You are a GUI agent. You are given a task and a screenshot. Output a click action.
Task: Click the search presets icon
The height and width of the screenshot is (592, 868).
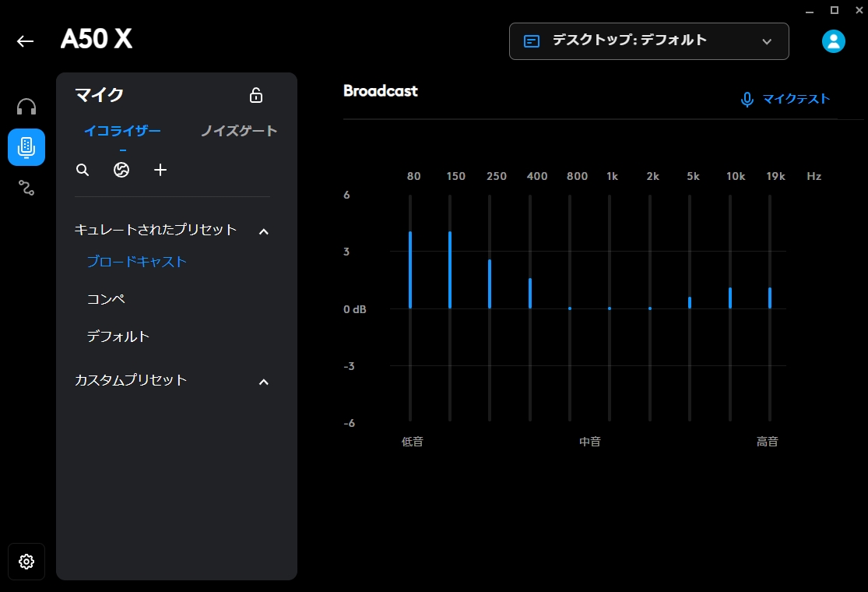pyautogui.click(x=82, y=169)
